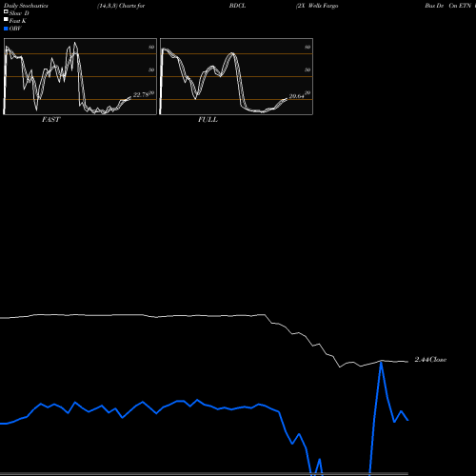This screenshot has width=476, height=476.
Task: Click the 22.78 value in FAST chart
Action: pos(141,95)
